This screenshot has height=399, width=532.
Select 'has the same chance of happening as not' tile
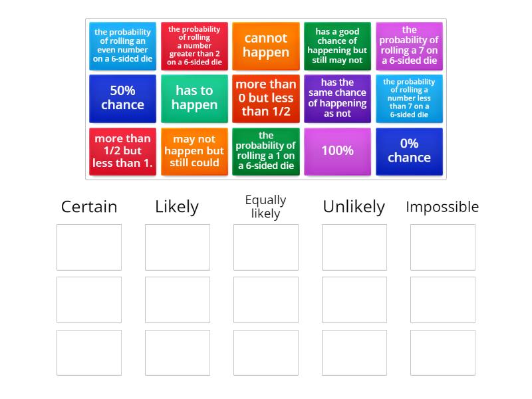337,98
